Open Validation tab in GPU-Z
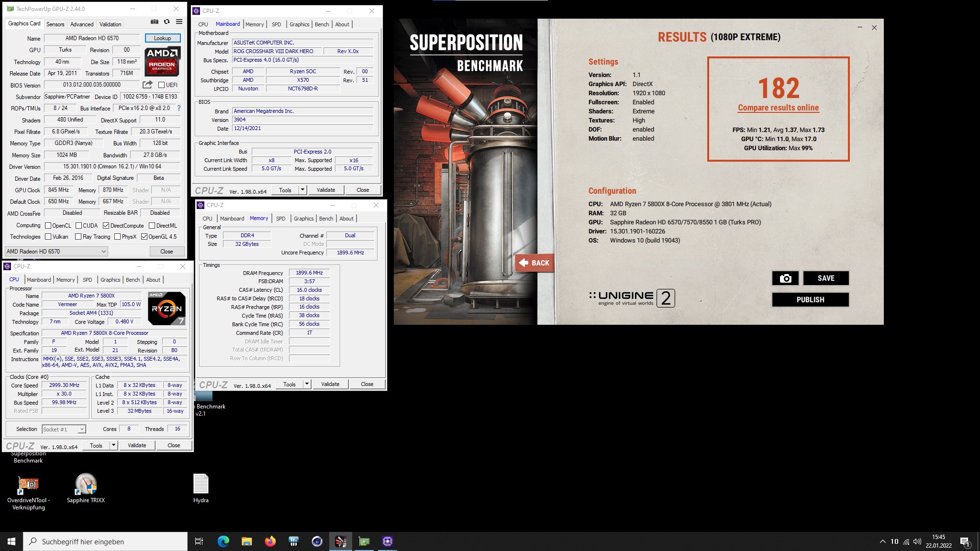The image size is (980, 551). coord(110,24)
